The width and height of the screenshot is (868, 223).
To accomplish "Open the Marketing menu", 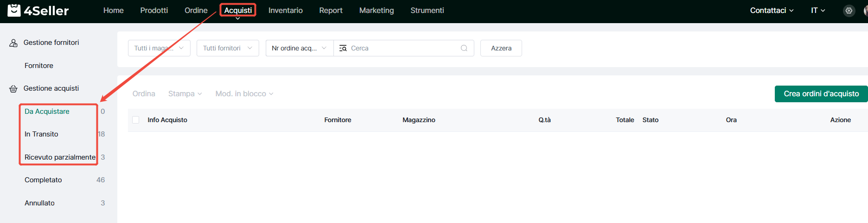I will (x=376, y=10).
